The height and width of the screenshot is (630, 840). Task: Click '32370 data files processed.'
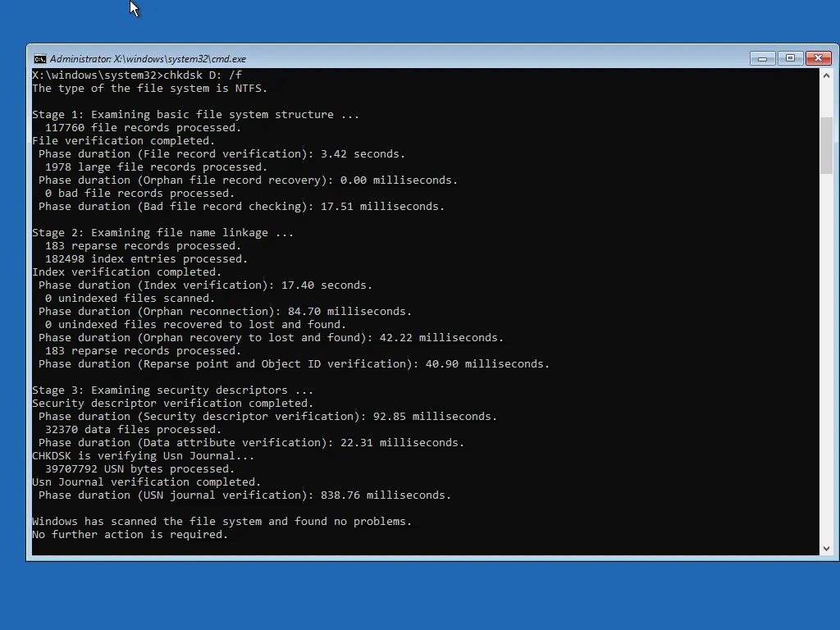133,429
